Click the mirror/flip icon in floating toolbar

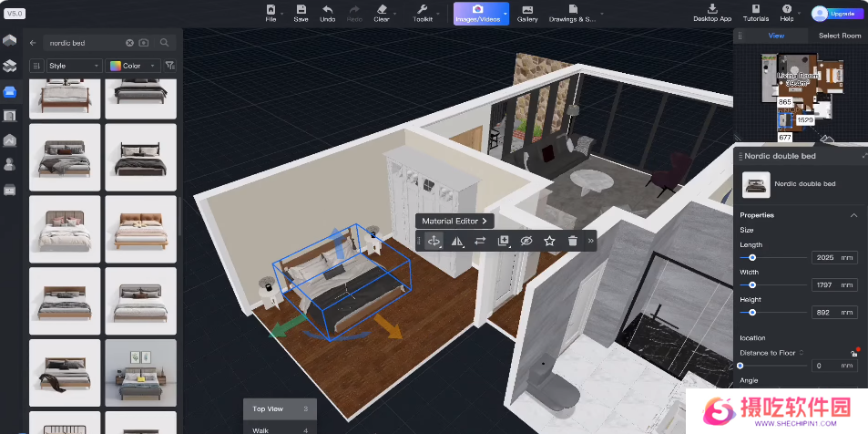pyautogui.click(x=457, y=241)
